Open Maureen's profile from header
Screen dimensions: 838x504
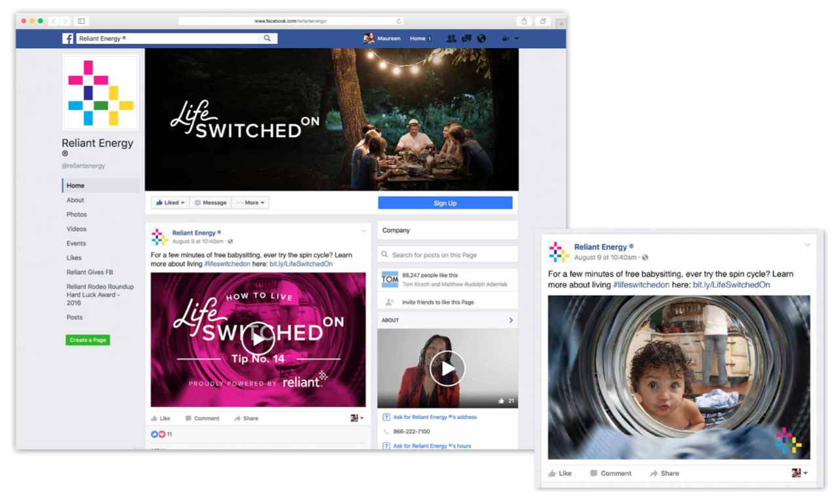pyautogui.click(x=382, y=39)
